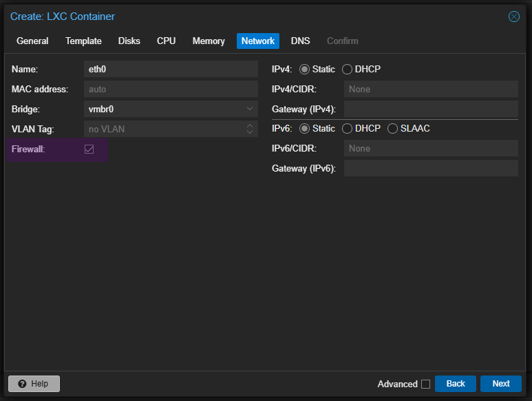
Task: Enable the Advanced checkbox
Action: 425,384
